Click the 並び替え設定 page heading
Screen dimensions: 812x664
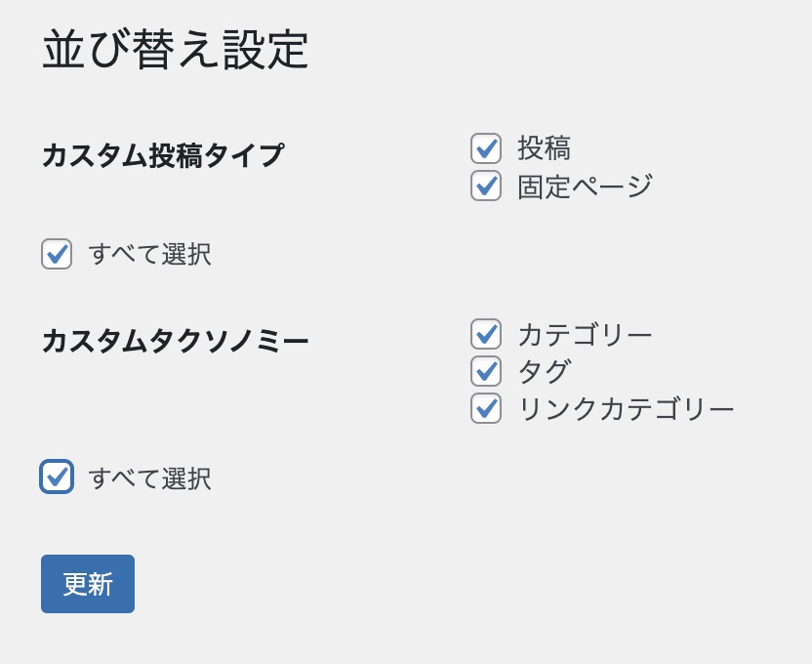coord(176,49)
